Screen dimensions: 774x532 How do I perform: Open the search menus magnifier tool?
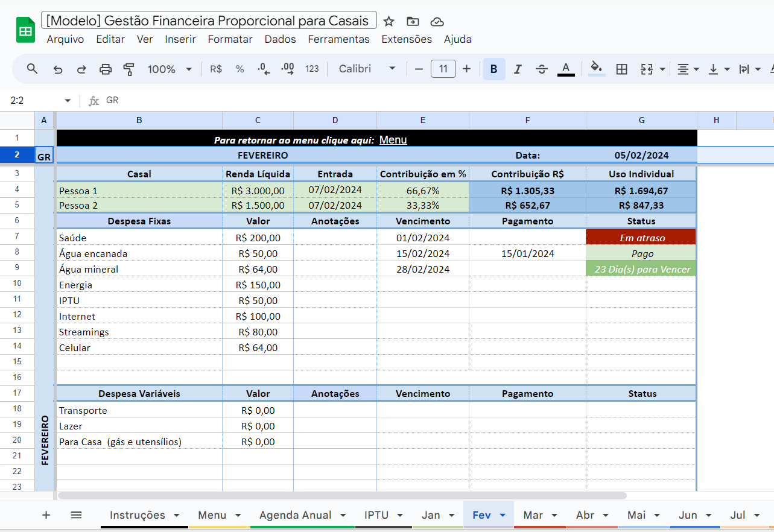33,69
